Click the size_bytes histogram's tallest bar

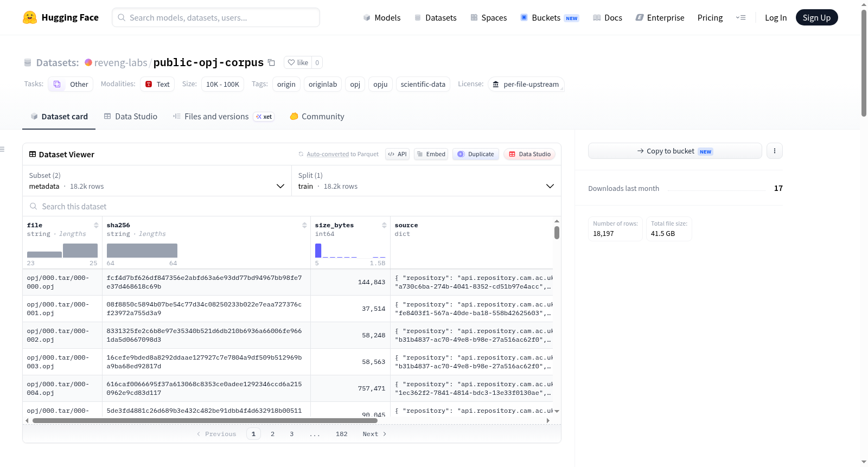point(318,250)
